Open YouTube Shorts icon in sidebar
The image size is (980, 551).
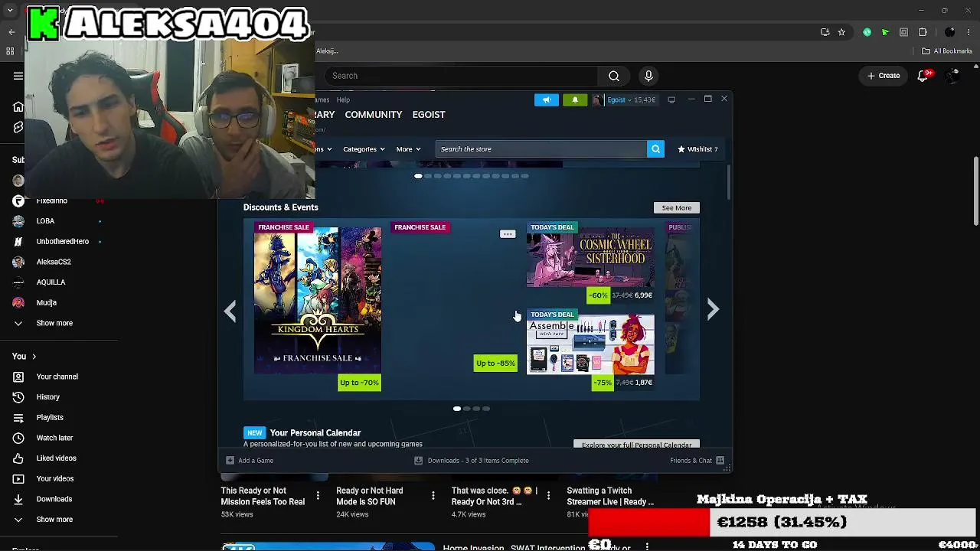pos(18,128)
